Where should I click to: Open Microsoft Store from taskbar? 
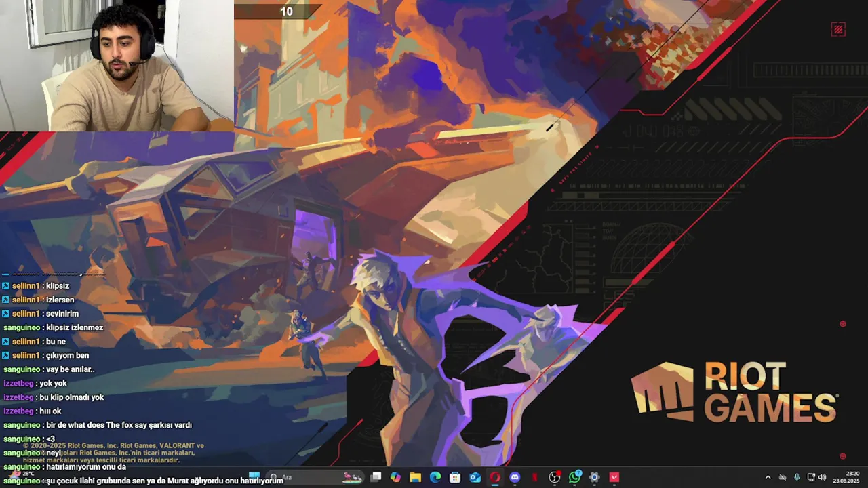[455, 477]
